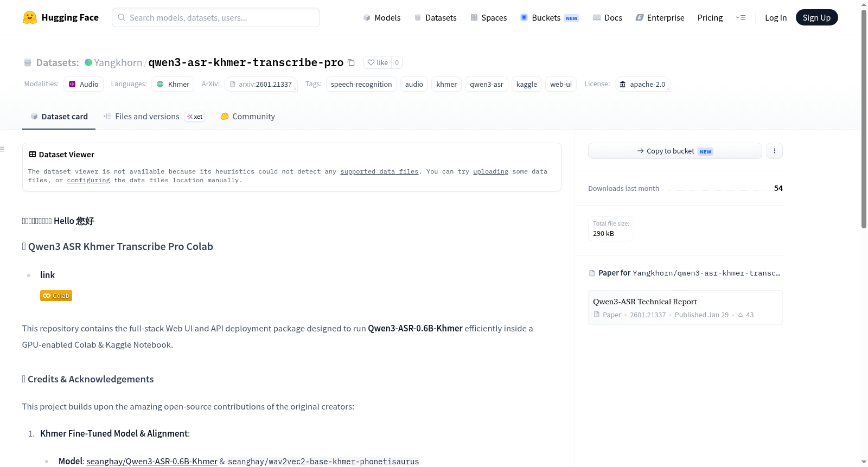The image size is (868, 467).
Task: Click the audio tag
Action: (x=414, y=84)
